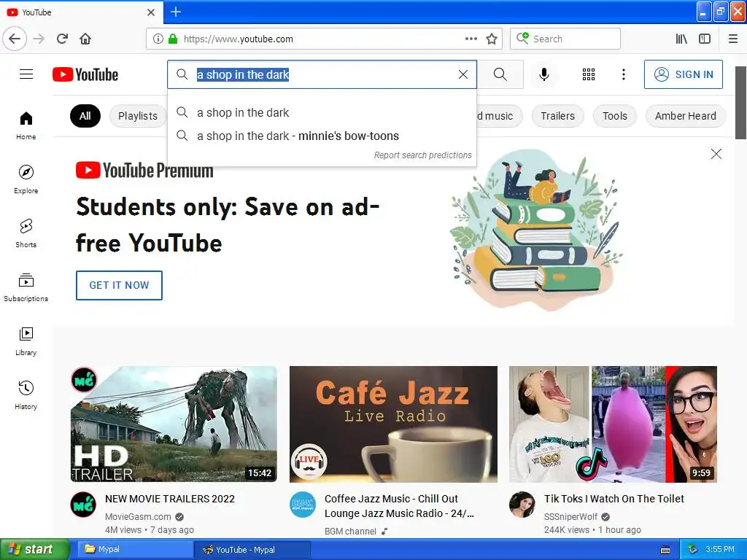747x560 pixels.
Task: Click Tik Toks I Watch On The Toilet title
Action: pos(614,499)
